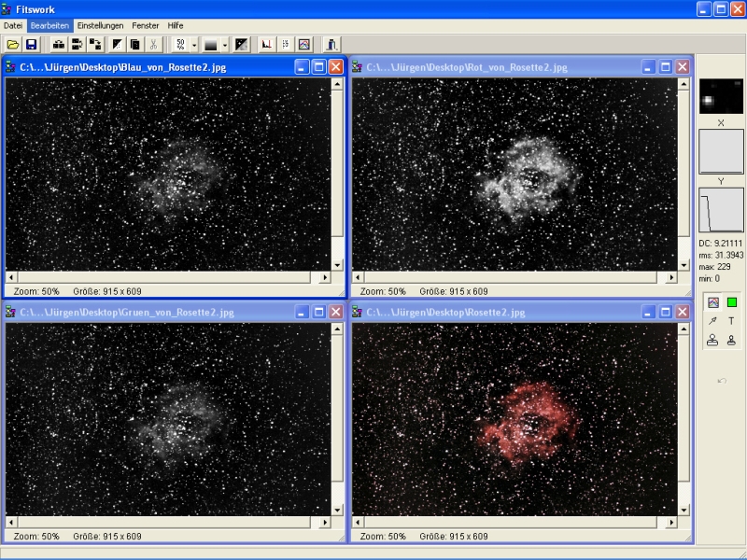The image size is (747, 560).
Task: Click the save floppy disk icon
Action: point(31,44)
